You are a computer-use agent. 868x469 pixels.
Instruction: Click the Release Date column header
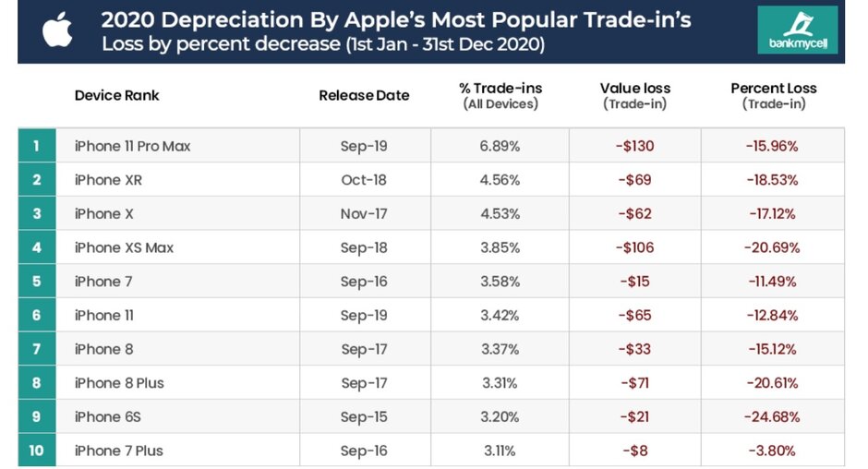[364, 95]
